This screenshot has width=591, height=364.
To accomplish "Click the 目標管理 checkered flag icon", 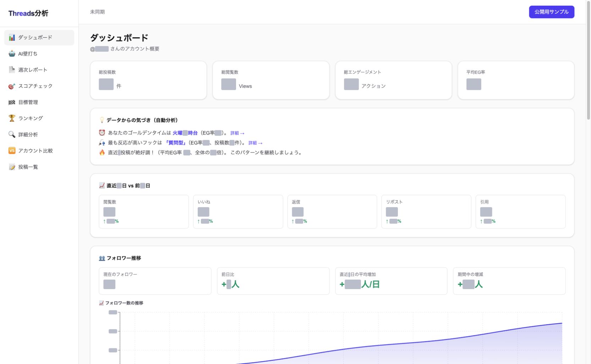I will click(12, 102).
